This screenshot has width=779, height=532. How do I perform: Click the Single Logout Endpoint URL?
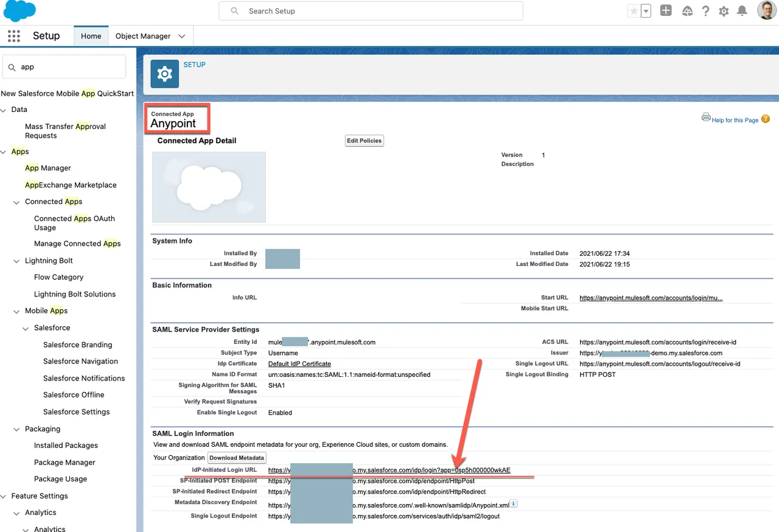click(x=384, y=516)
